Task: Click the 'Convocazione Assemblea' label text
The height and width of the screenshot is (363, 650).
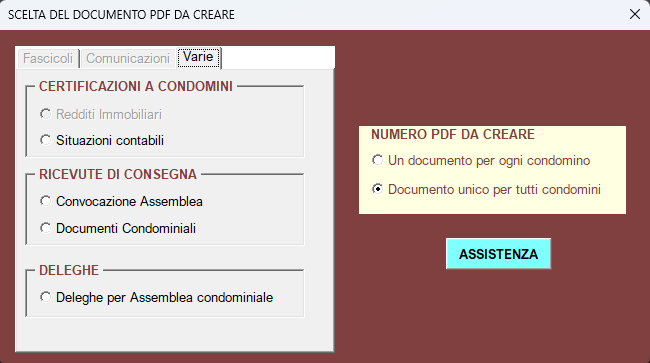Action: [129, 201]
